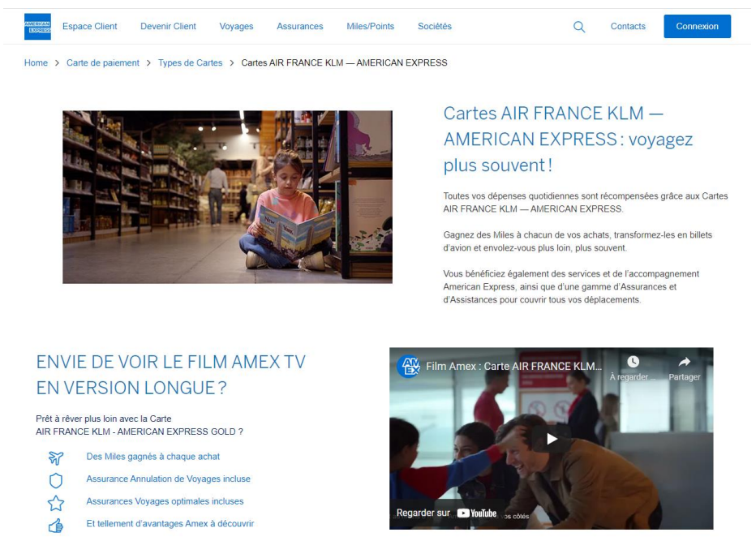Screen dimensions: 756x541
Task: Click the Partager share arrow icon
Action: tap(684, 362)
